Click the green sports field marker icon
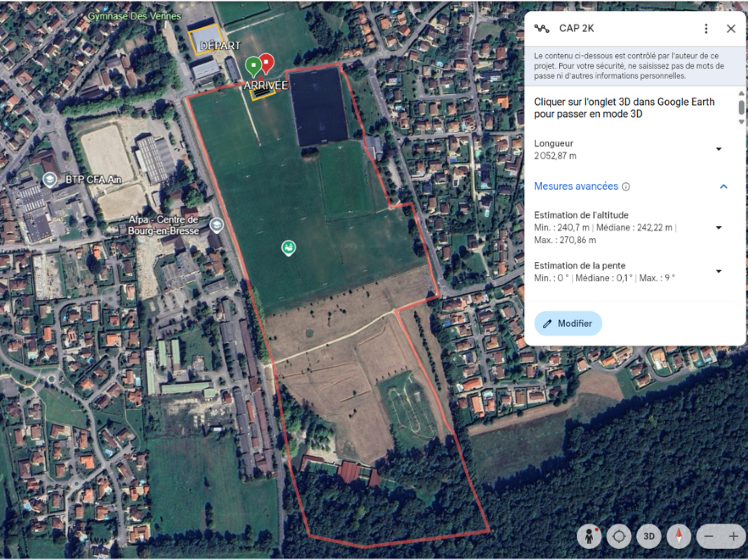This screenshot has width=748, height=560. pyautogui.click(x=288, y=247)
